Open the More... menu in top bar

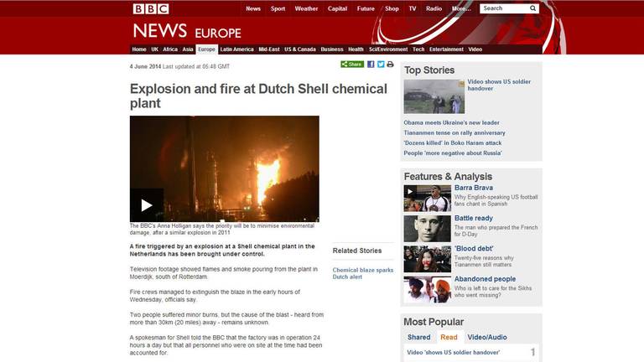(x=461, y=8)
